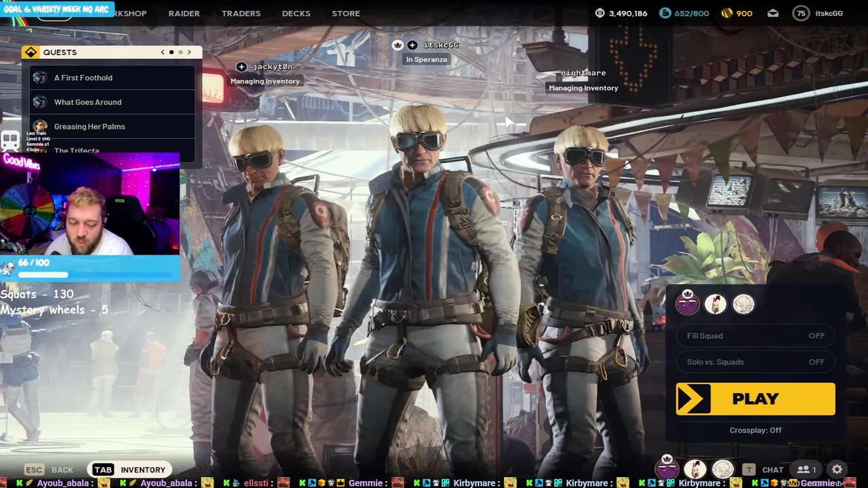Open the Workshop tab
Image resolution: width=868 pixels, height=488 pixels.
129,14
